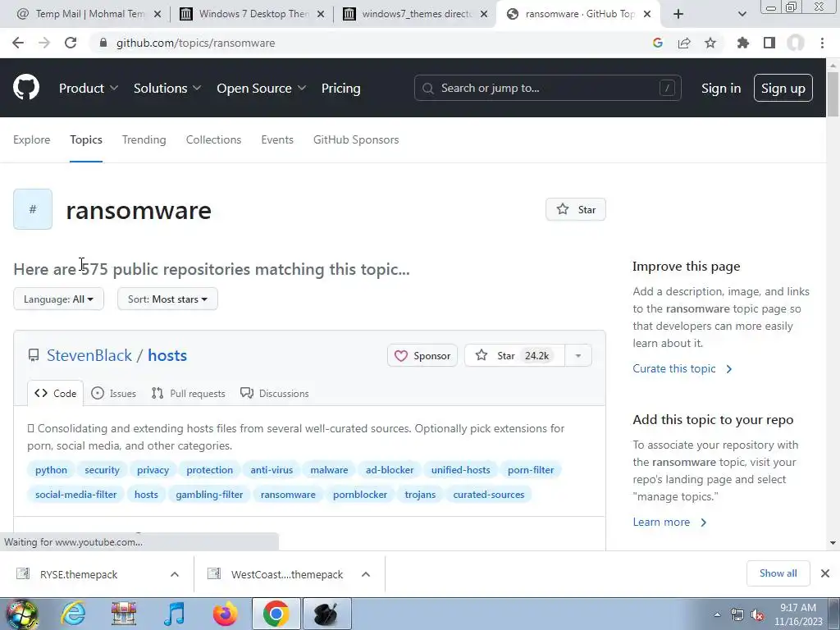Switch to the Windows 7 Desktop Themes tab
The height and width of the screenshot is (630, 840).
pos(252,14)
